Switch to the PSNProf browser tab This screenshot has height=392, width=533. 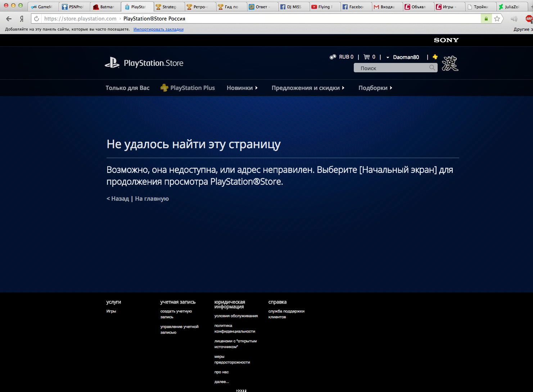coord(74,7)
